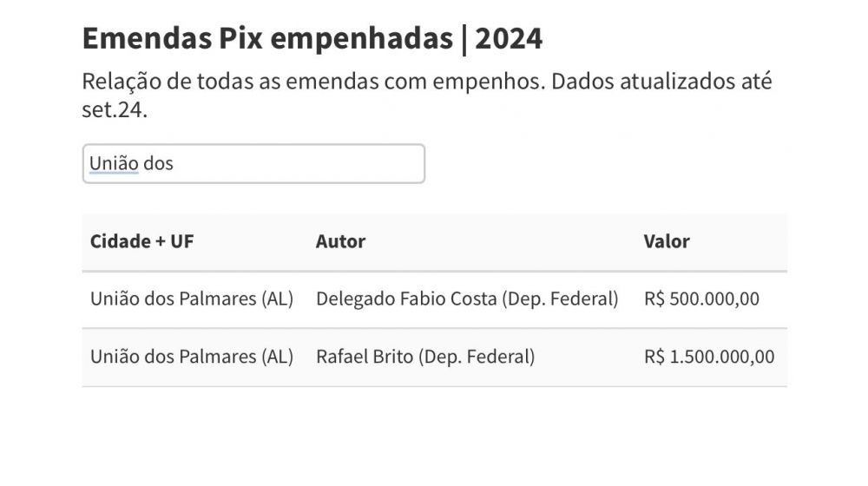Click the '2024' part of the heading

pyautogui.click(x=509, y=39)
